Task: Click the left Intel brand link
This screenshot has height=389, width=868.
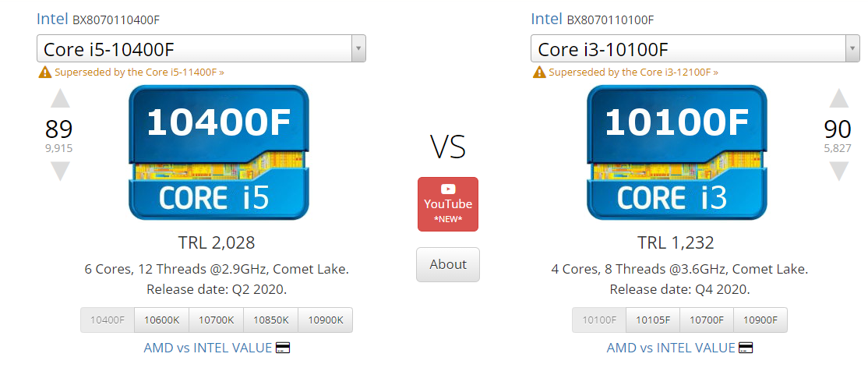Action: (52, 19)
